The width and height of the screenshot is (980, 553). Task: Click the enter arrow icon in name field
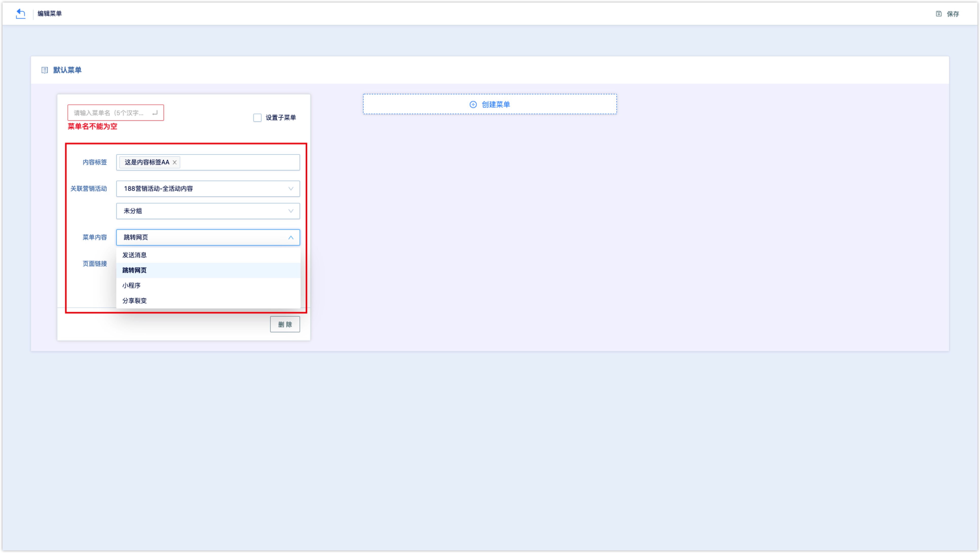[x=155, y=113]
